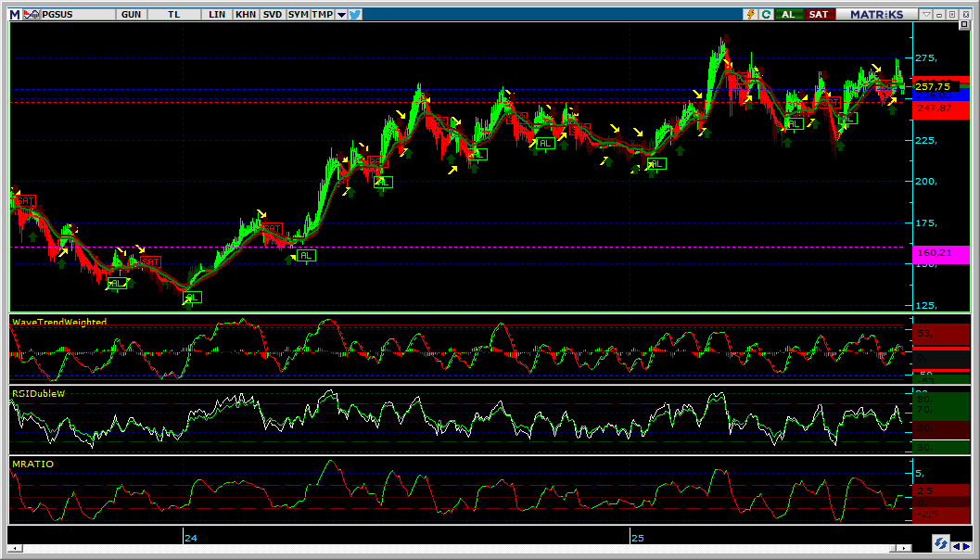Click the 25 date marker on timeline
The width and height of the screenshot is (980, 560).
[x=637, y=538]
